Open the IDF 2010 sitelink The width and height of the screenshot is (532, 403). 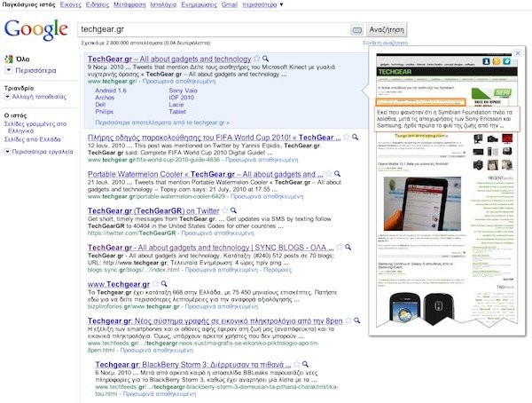(x=182, y=98)
